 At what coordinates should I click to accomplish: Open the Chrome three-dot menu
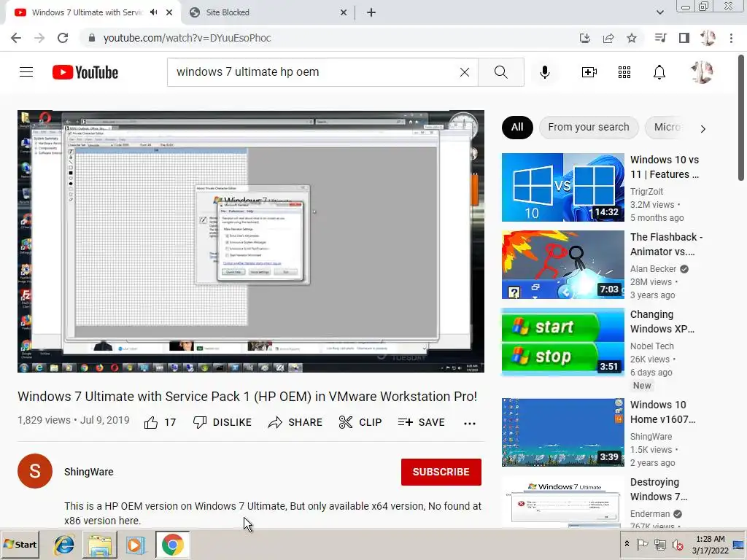pyautogui.click(x=731, y=38)
